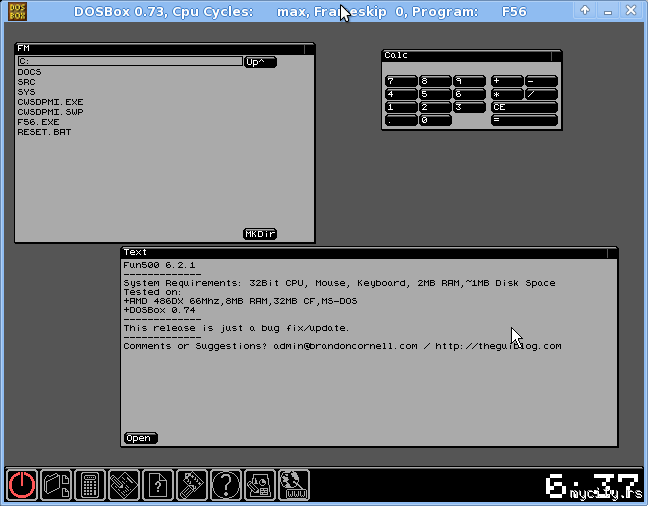Click the 9 key in Calc

[469, 81]
